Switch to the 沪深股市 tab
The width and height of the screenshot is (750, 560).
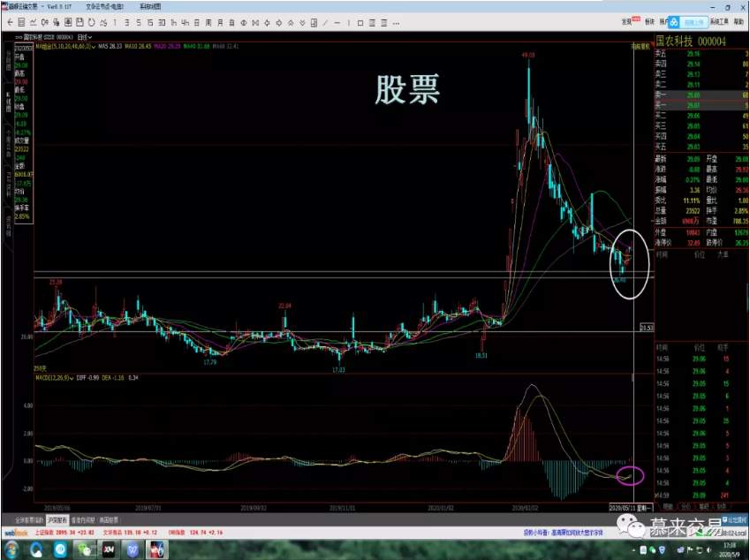click(x=57, y=520)
